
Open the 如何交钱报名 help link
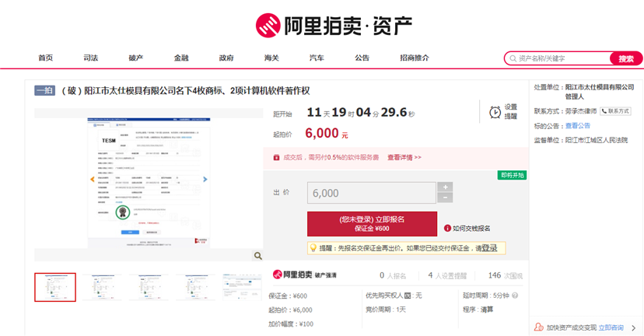[471, 229]
